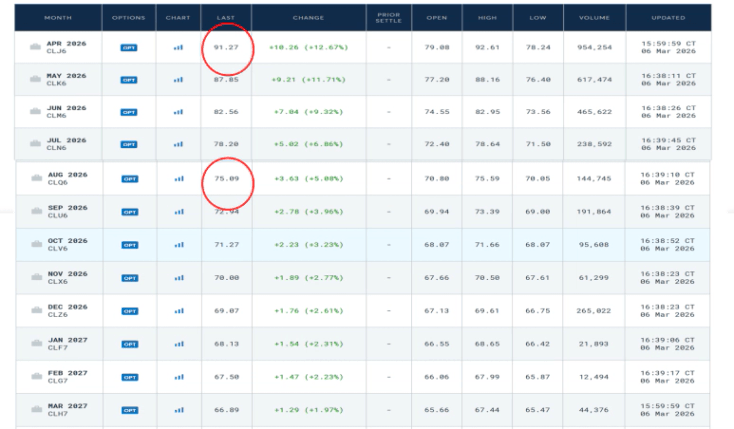
Task: Open the AUG 2026 CLQ6 contract link
Action: [69, 179]
